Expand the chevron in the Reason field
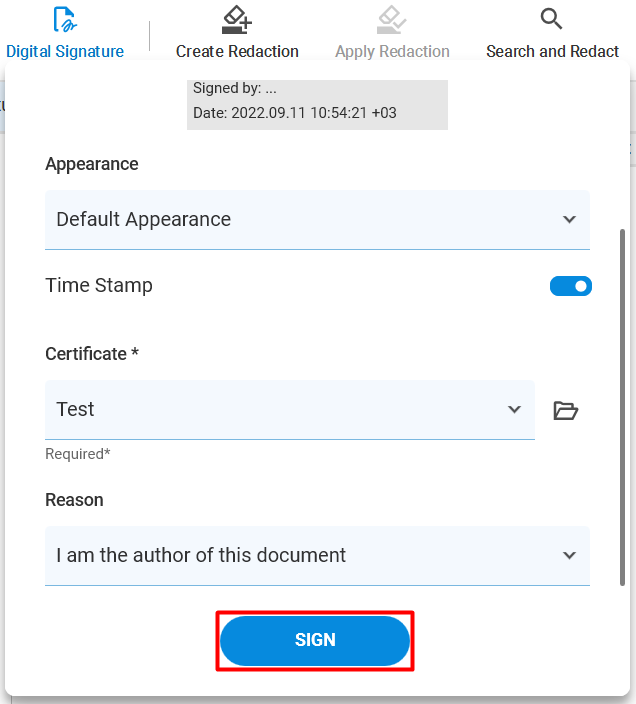The height and width of the screenshot is (704, 636). 569,555
